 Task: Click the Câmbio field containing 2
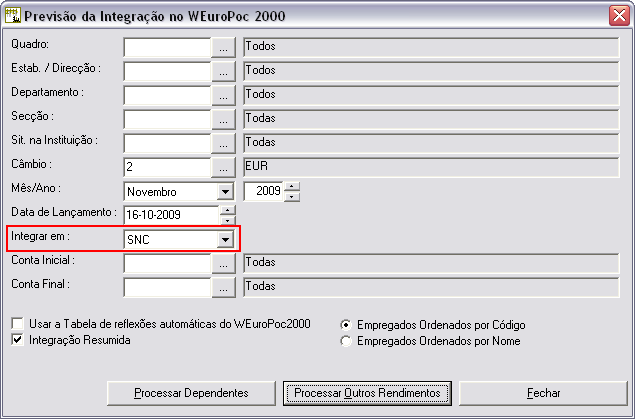(x=167, y=167)
